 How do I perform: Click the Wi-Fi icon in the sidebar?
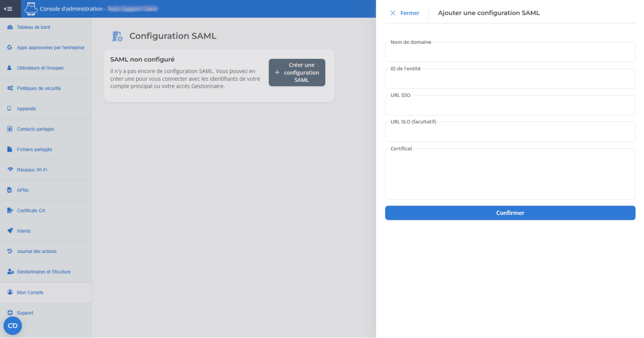pyautogui.click(x=10, y=170)
